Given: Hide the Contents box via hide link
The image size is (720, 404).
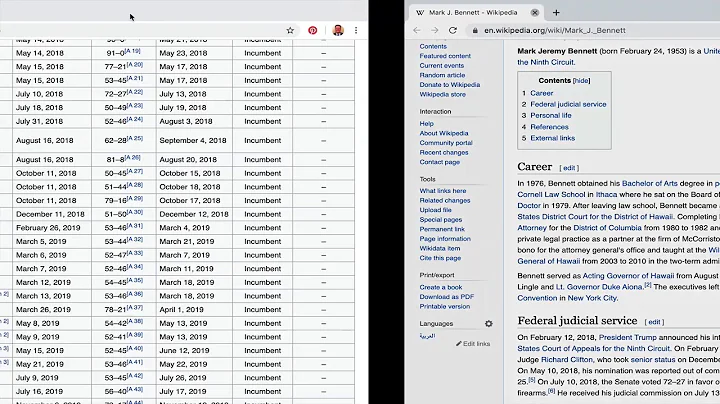Looking at the screenshot, I should 581,81.
